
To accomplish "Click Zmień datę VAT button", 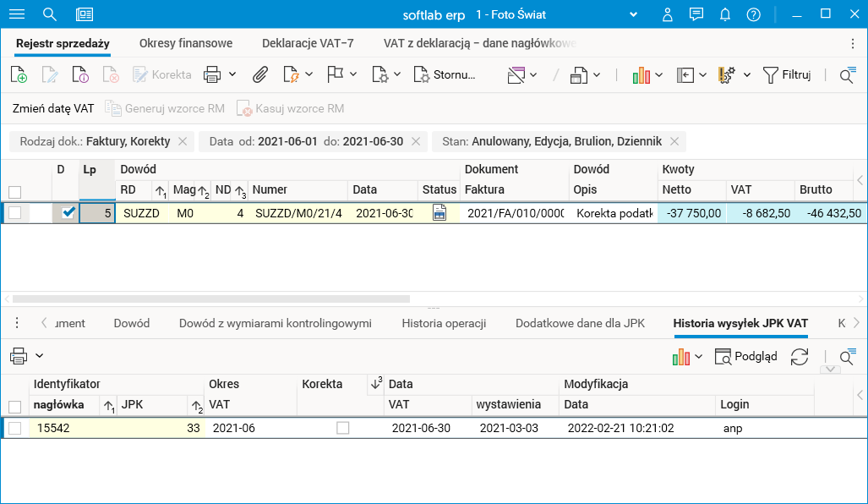I will point(53,108).
